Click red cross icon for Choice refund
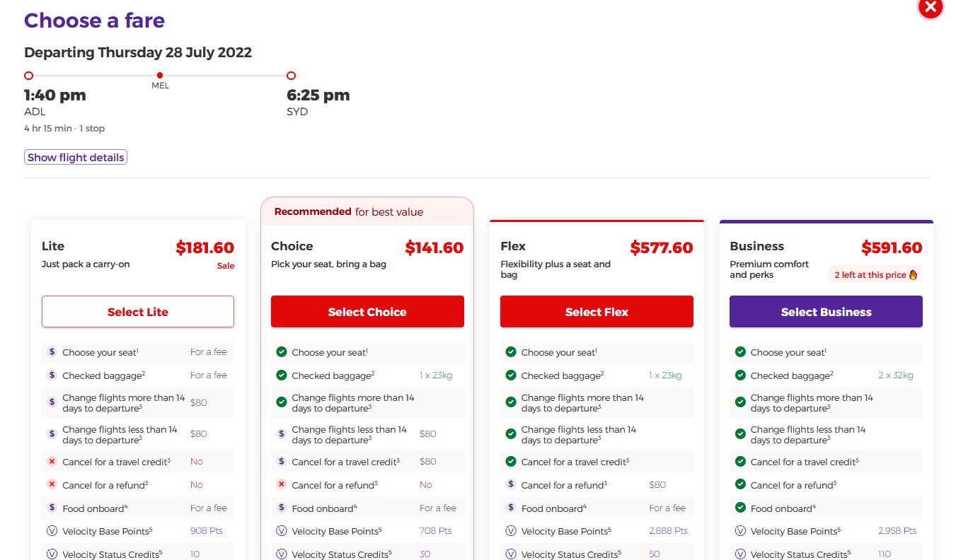Image resolution: width=956 pixels, height=560 pixels. 281,485
